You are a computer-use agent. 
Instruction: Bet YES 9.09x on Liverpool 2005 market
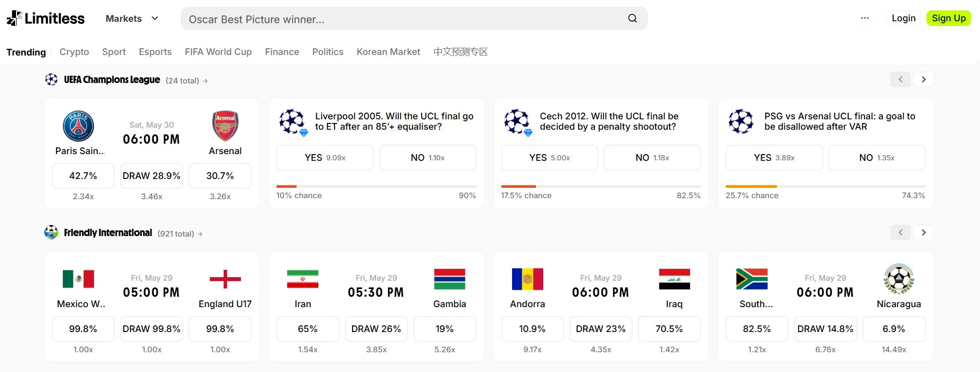point(325,158)
